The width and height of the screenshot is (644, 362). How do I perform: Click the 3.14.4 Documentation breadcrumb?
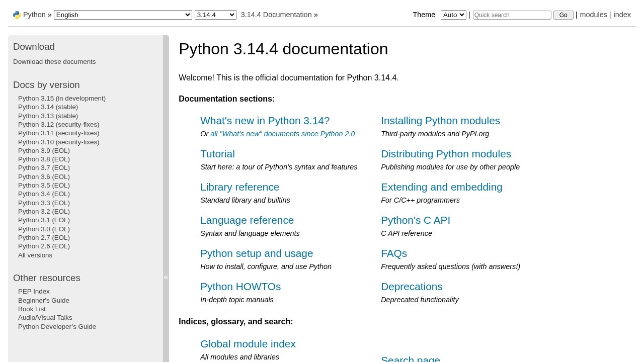pos(276,15)
